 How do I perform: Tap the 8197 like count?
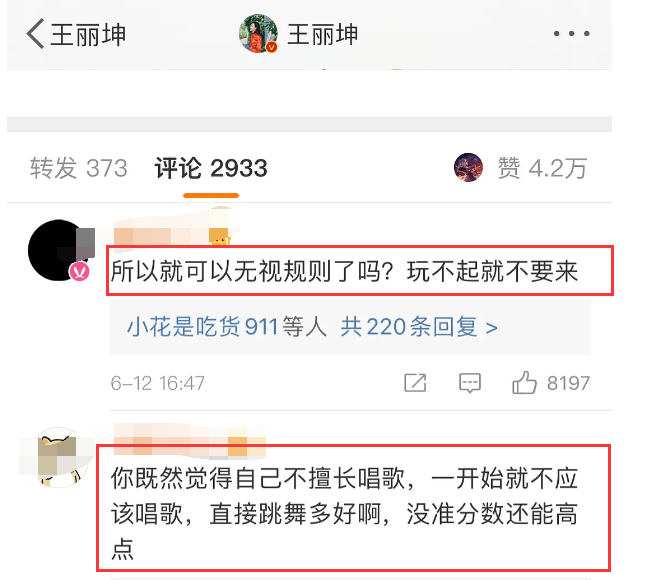coord(568,383)
